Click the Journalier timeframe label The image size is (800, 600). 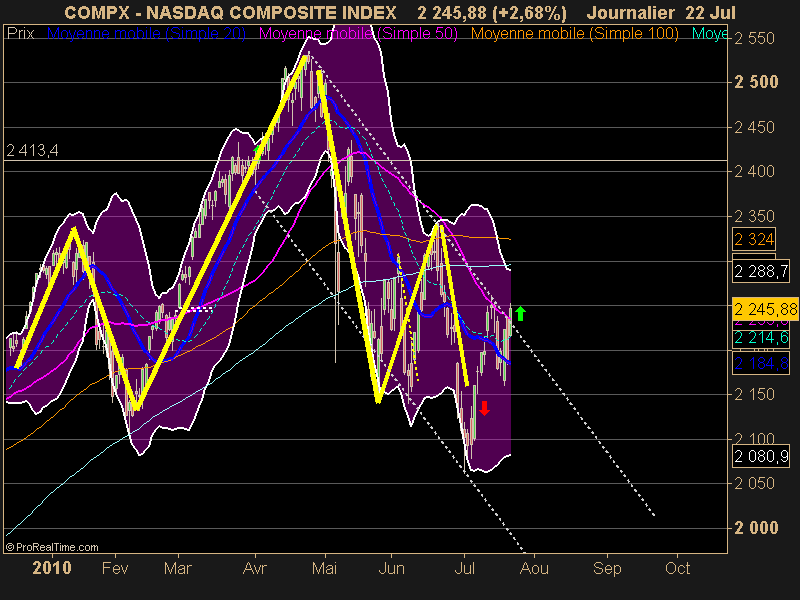pyautogui.click(x=631, y=12)
